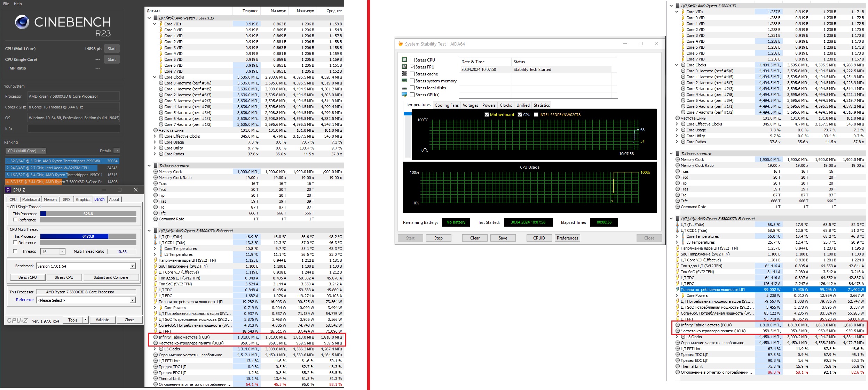Tick the Reference checkbox under CPU Single Thread
The height and width of the screenshot is (390, 868).
(x=15, y=220)
